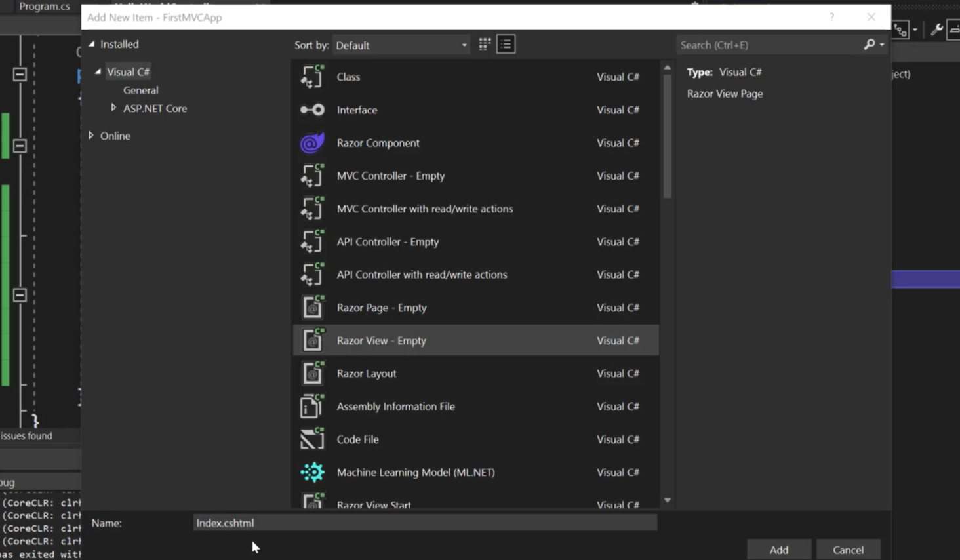The height and width of the screenshot is (560, 960).
Task: Choose the Razor Component icon
Action: pos(312,143)
